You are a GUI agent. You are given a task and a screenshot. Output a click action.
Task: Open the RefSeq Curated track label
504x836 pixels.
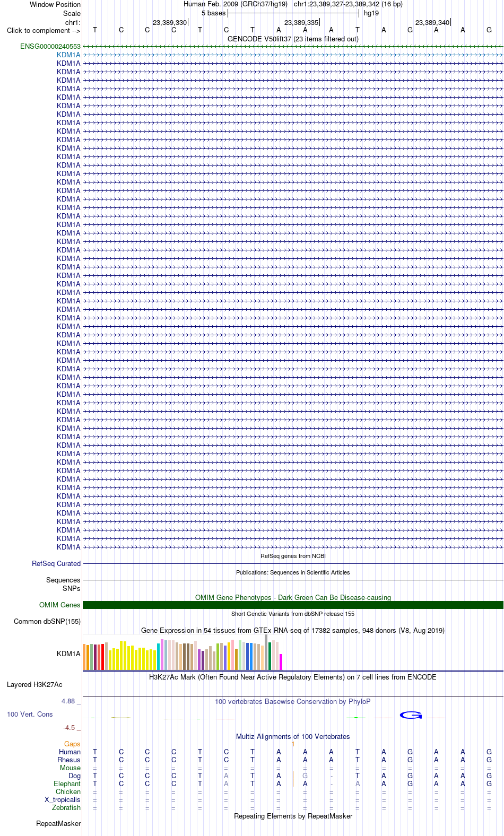(x=56, y=563)
